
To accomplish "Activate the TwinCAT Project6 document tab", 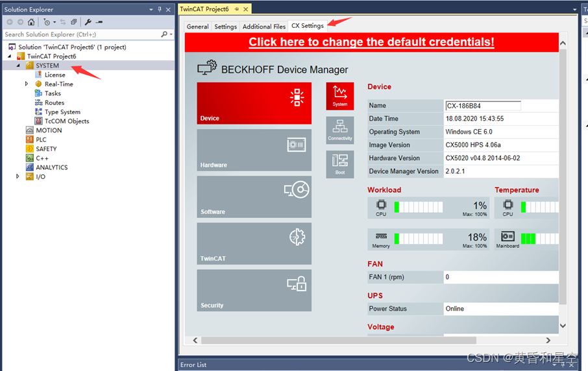I will (x=204, y=9).
